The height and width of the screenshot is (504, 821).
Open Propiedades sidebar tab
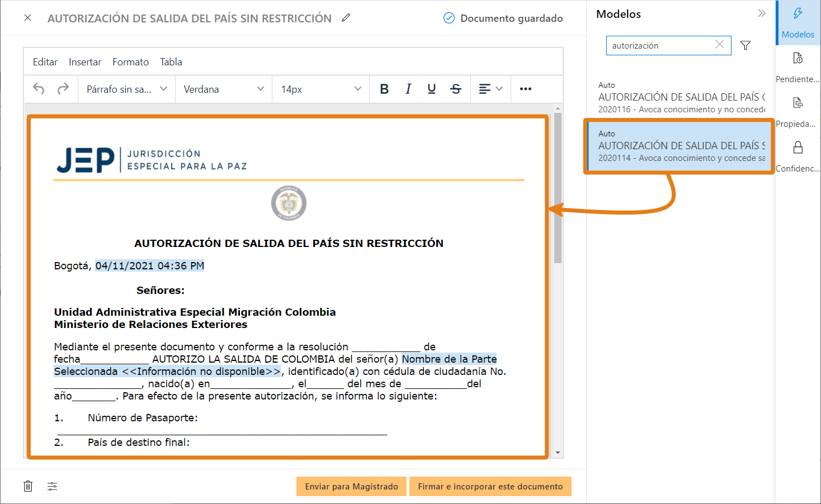pos(798,112)
